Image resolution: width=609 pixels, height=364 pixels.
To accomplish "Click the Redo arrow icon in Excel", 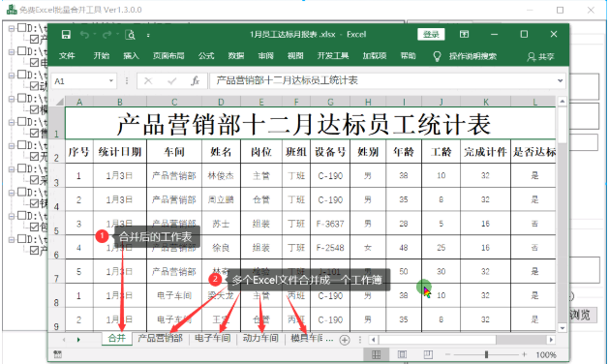I will [x=107, y=35].
